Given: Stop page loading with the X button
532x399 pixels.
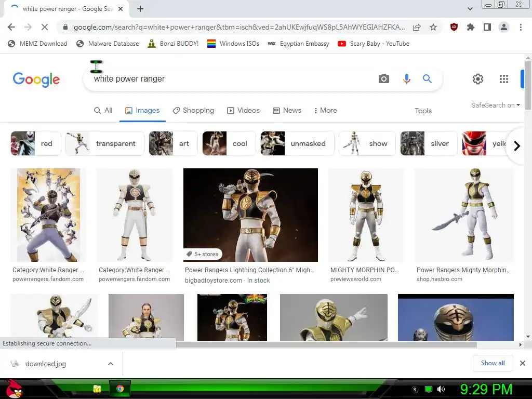Looking at the screenshot, I should tap(45, 27).
